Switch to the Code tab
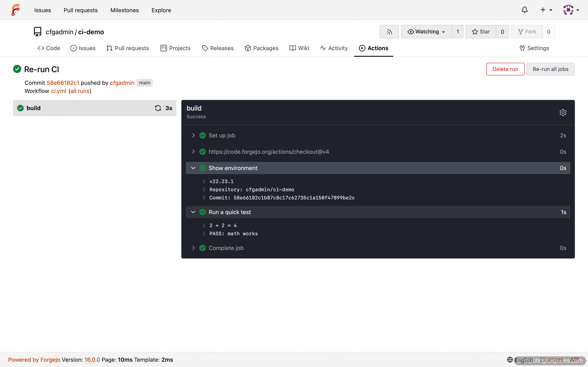This screenshot has height=367, width=588. point(49,48)
